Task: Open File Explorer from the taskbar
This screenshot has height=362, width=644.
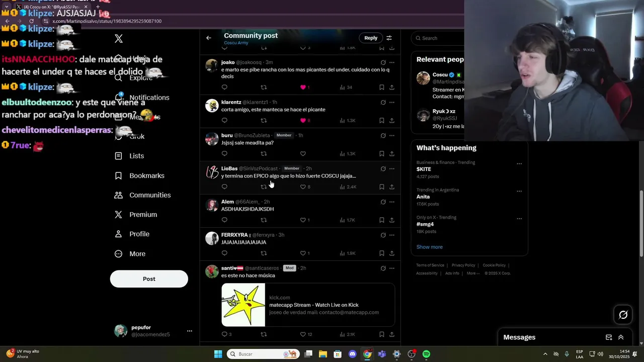Action: [x=323, y=354]
